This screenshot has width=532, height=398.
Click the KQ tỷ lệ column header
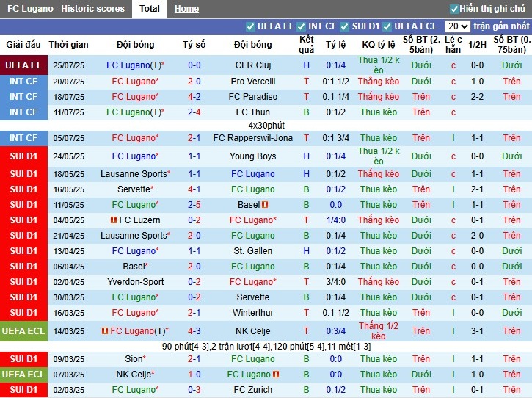click(x=379, y=45)
